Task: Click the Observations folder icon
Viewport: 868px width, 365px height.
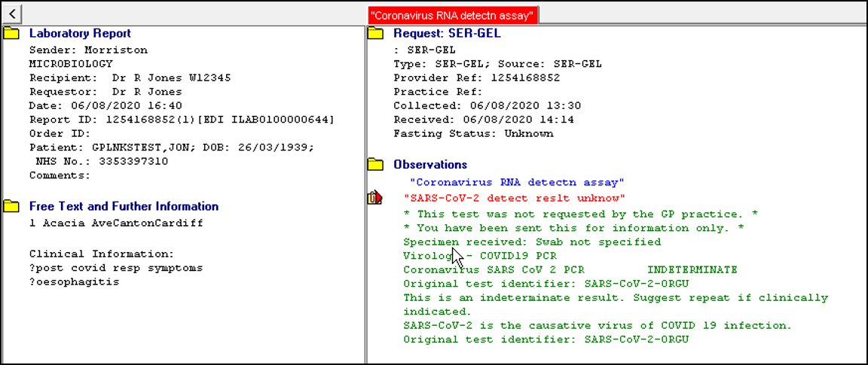Action: click(x=376, y=164)
